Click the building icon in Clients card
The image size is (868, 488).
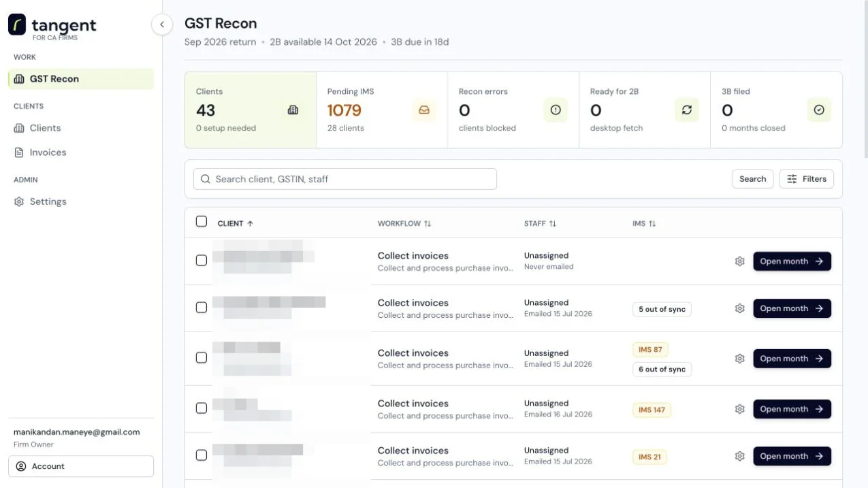tap(293, 110)
